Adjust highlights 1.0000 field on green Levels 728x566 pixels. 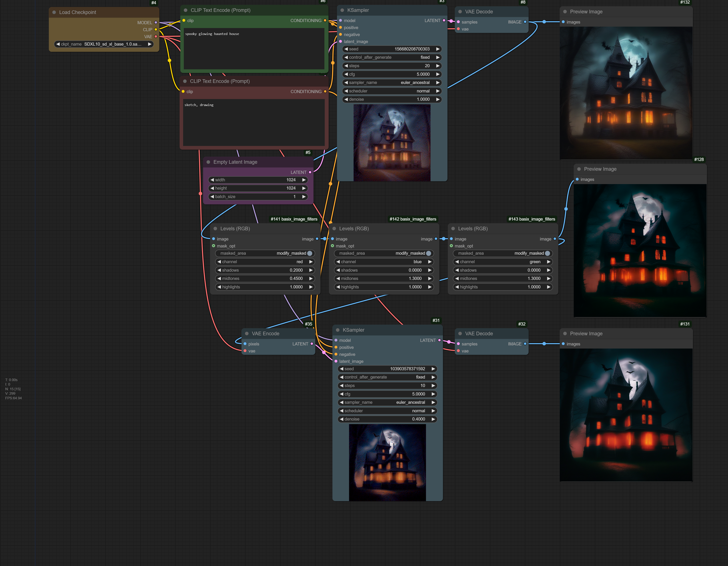(x=503, y=287)
